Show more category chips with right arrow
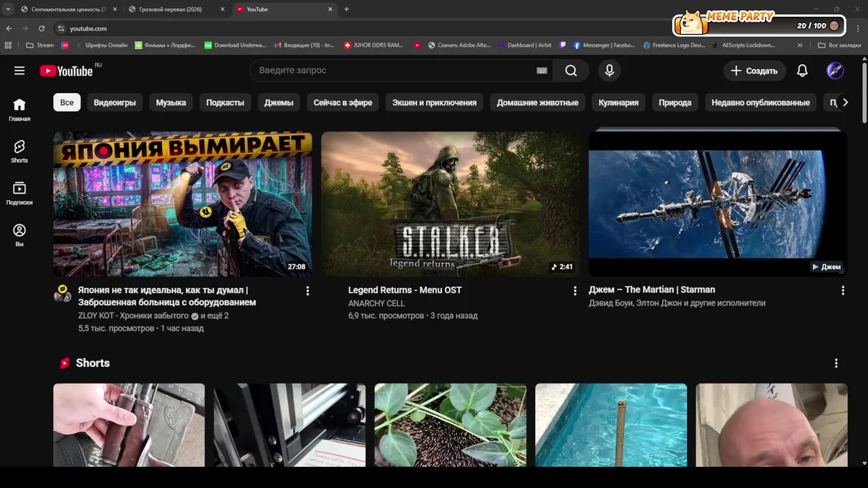Image resolution: width=868 pixels, height=488 pixels. point(845,102)
